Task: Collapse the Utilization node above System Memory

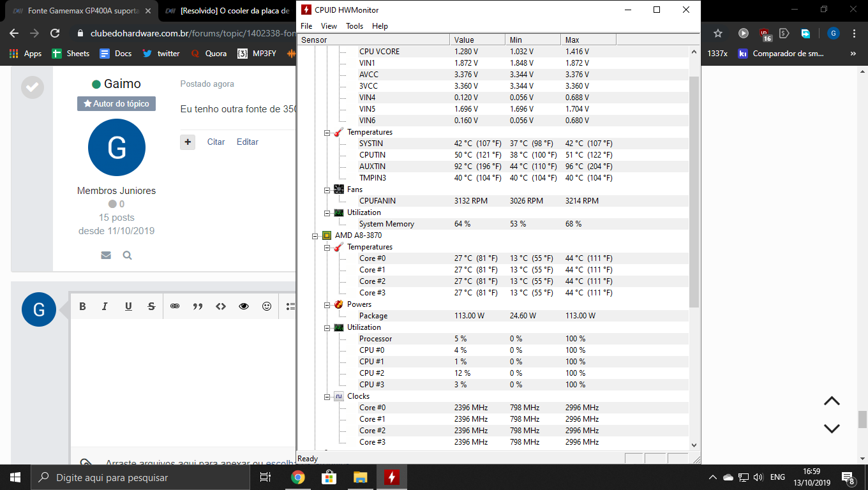Action: 327,212
